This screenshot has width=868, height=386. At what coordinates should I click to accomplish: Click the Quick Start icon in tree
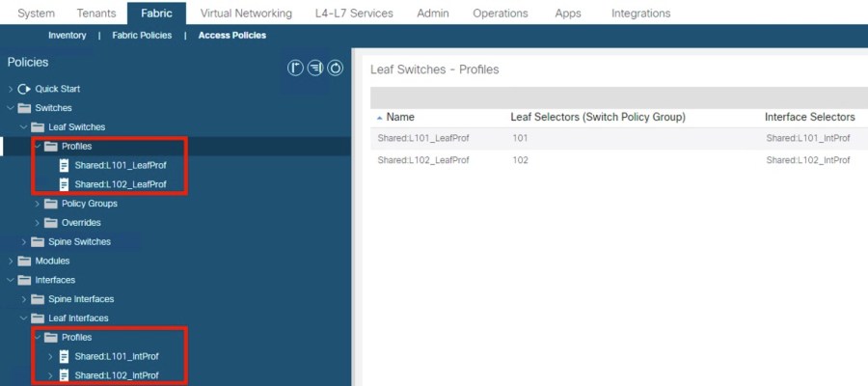[25, 89]
